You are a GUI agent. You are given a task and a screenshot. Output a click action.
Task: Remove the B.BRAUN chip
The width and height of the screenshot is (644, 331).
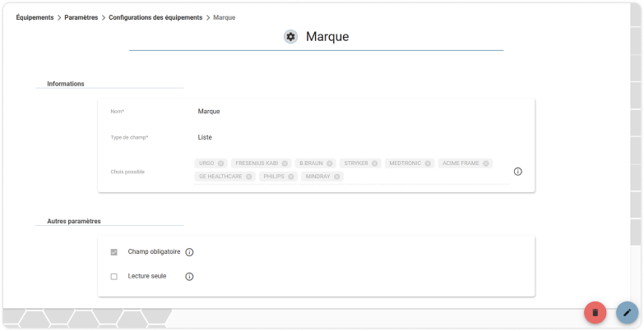pos(329,163)
